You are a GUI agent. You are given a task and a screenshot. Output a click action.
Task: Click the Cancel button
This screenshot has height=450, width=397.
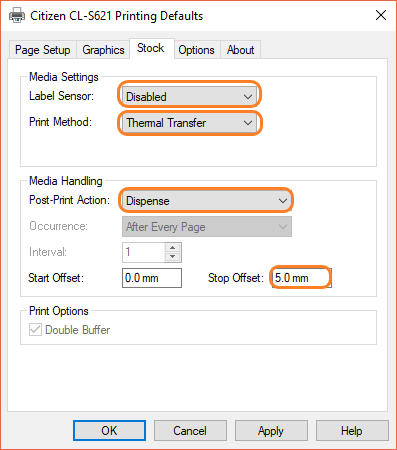point(190,431)
